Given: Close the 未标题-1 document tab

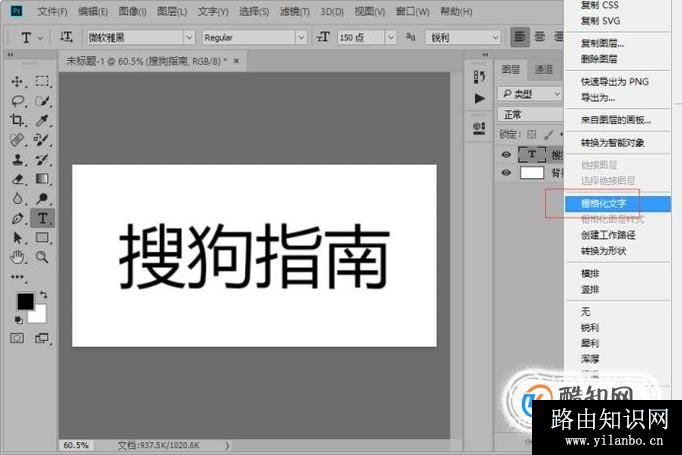Looking at the screenshot, I should pos(237,61).
